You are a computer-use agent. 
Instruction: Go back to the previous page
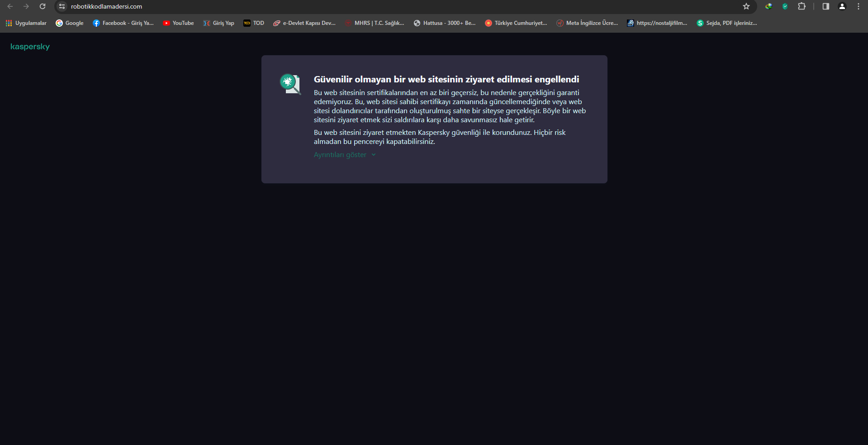click(10, 6)
